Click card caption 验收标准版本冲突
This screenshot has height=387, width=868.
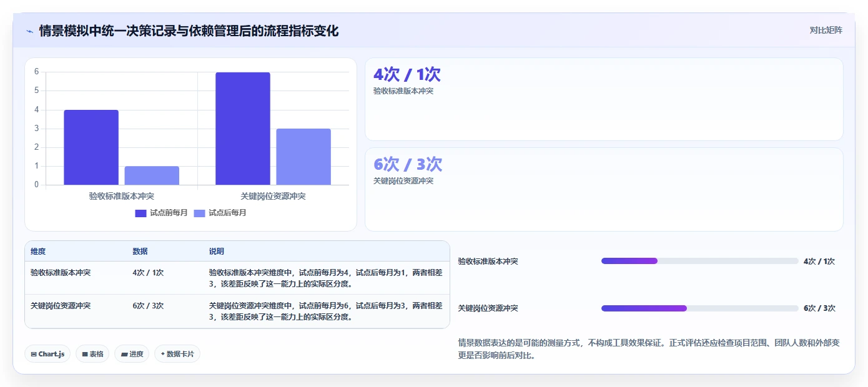pyautogui.click(x=403, y=91)
